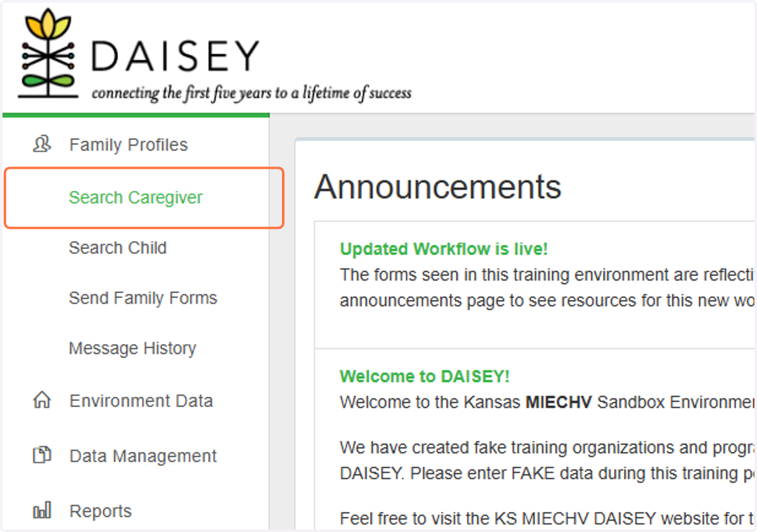
Task: Click the Reports bar chart icon
Action: 42,511
